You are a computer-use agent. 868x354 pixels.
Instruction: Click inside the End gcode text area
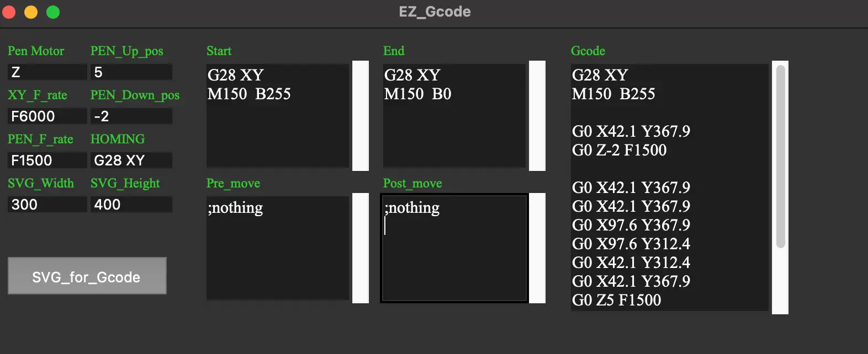pyautogui.click(x=454, y=116)
